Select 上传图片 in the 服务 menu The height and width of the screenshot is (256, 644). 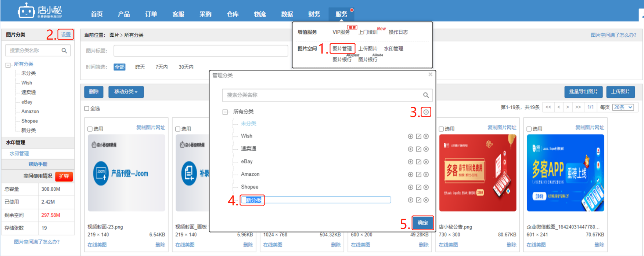coord(368,48)
